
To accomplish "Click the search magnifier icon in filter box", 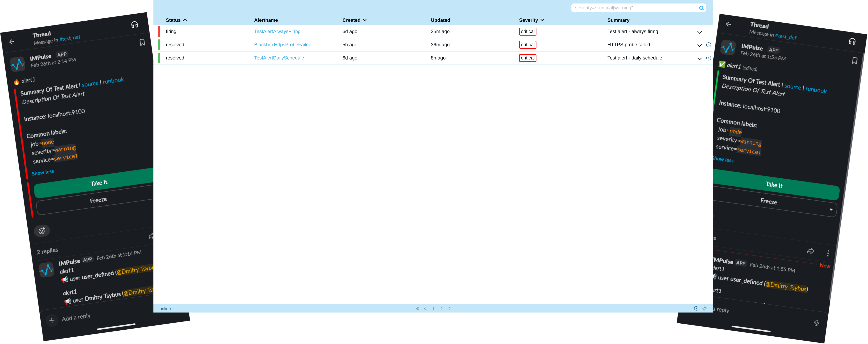I will (701, 8).
